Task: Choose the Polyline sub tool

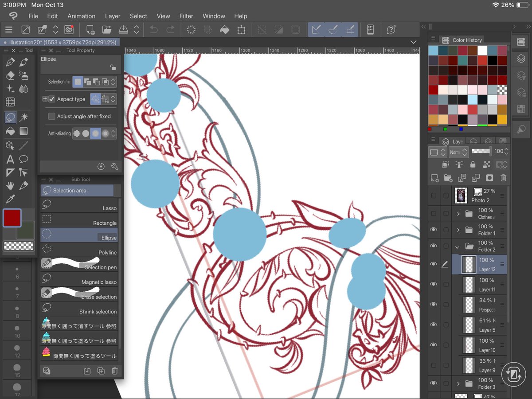Action: coord(79,250)
